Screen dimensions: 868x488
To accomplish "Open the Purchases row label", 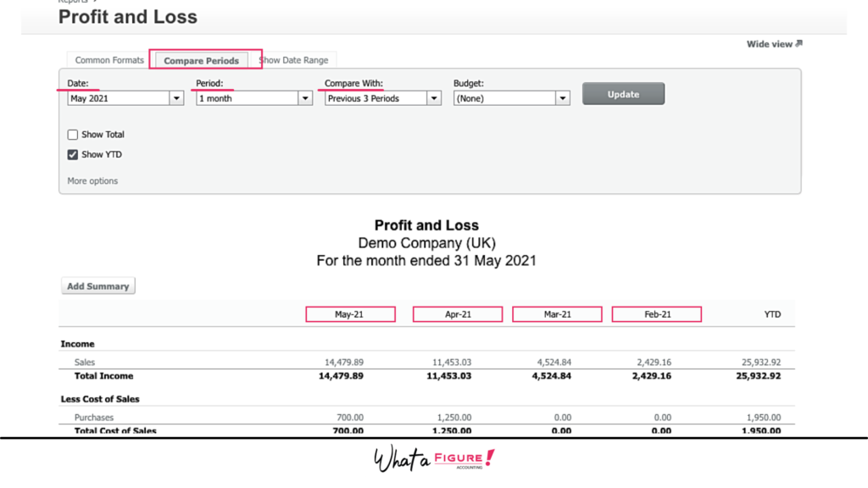I will [x=94, y=418].
